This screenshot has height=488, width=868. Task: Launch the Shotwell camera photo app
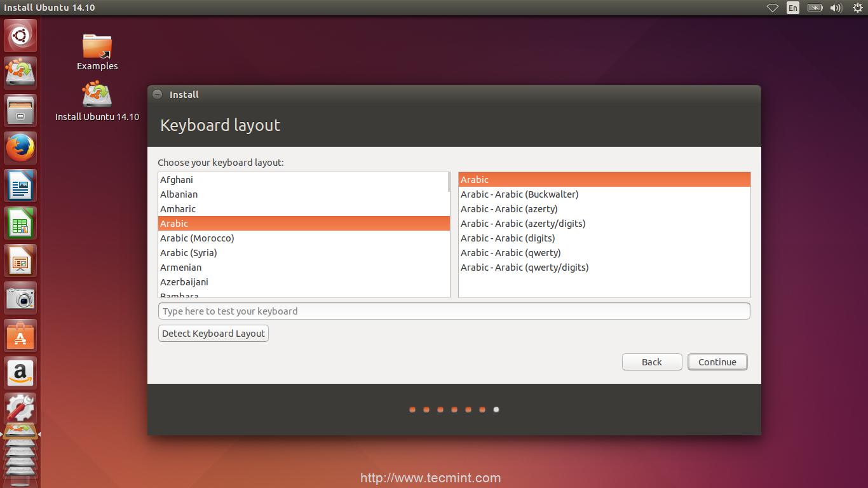point(20,298)
